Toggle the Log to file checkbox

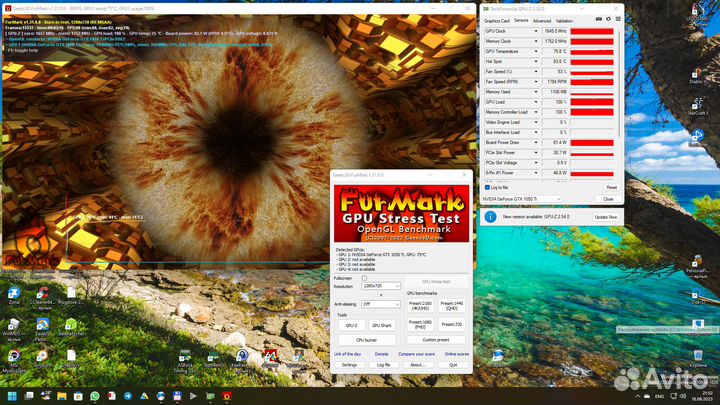(487, 187)
